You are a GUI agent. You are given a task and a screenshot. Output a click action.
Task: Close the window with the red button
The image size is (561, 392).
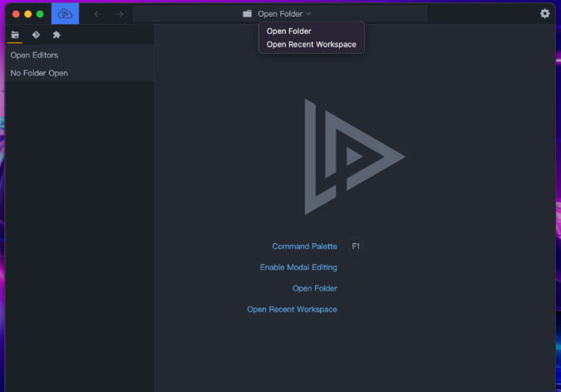tap(16, 14)
